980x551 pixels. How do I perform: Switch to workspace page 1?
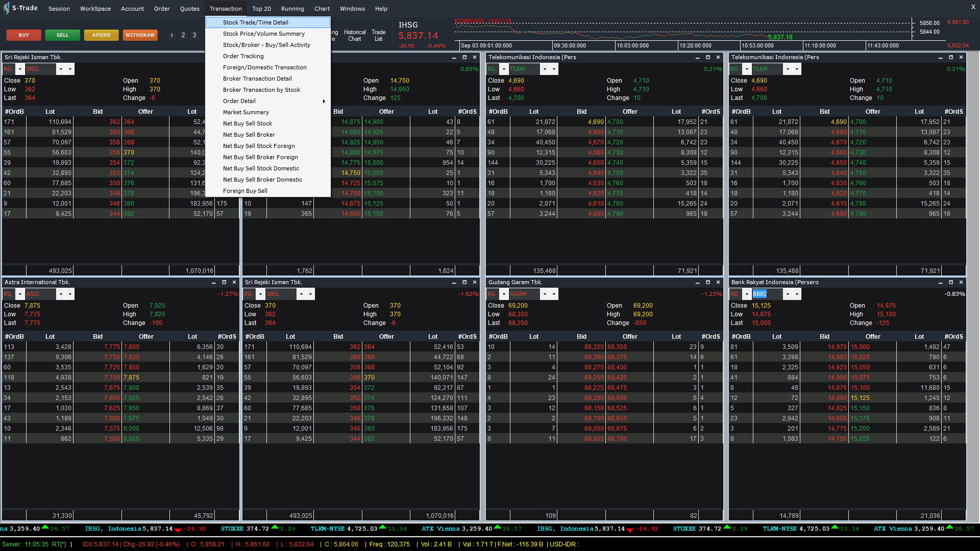pos(171,35)
